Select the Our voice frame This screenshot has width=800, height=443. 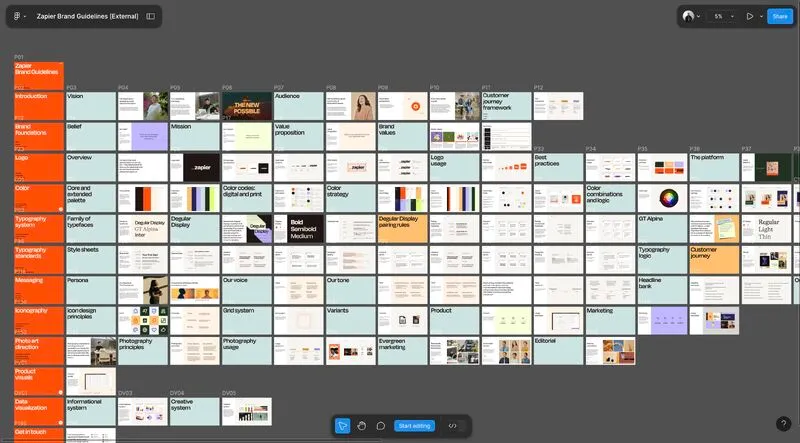coord(246,290)
